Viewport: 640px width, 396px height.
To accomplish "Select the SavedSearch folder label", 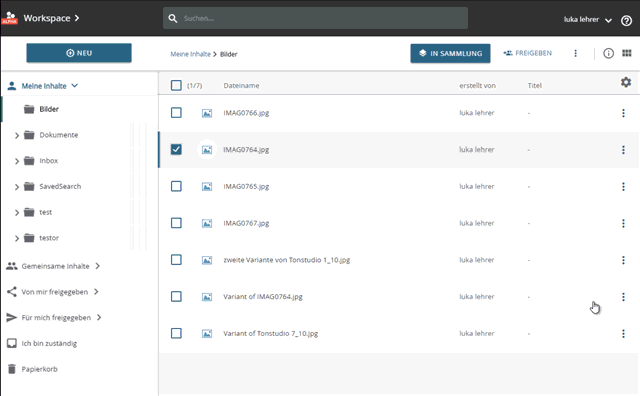I will point(60,187).
